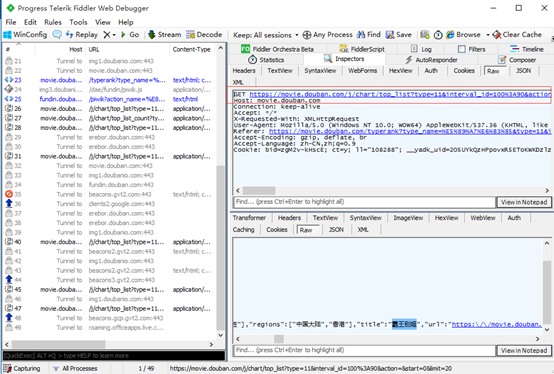Select response JSON tab
Image resolution: width=554 pixels, height=374 pixels.
336,230
